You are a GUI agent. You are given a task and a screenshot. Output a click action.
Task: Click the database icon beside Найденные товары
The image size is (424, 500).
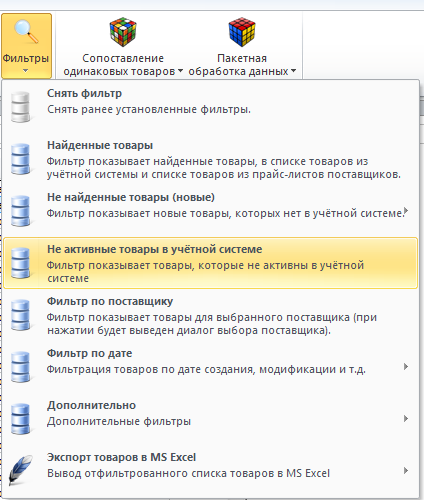(x=21, y=159)
